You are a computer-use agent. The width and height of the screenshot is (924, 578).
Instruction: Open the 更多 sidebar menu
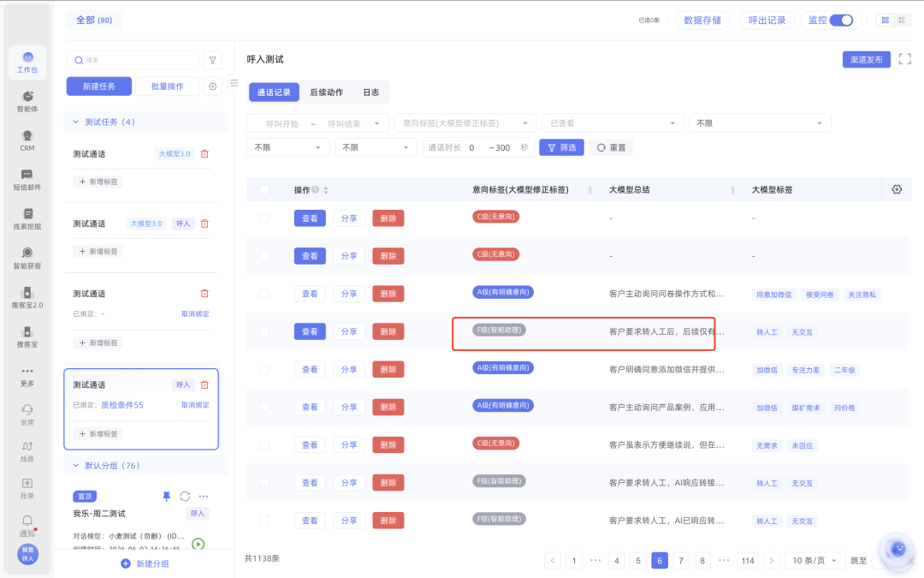pos(27,376)
